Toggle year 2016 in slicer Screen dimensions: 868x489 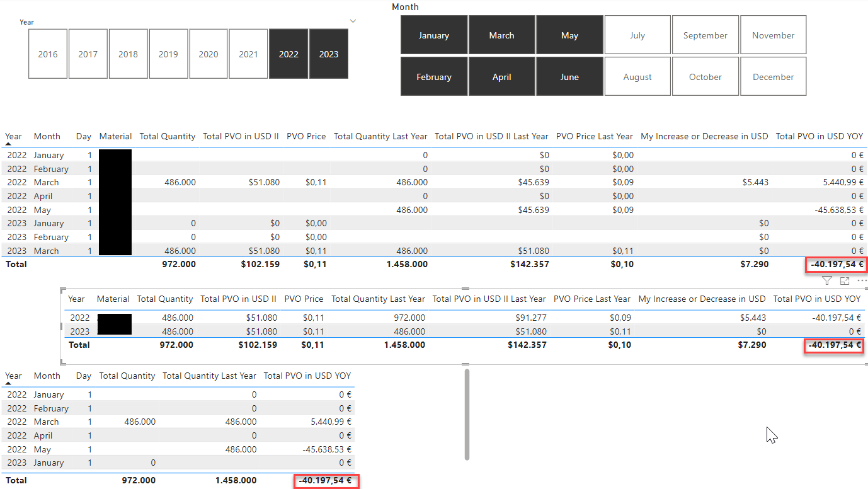pyautogui.click(x=48, y=54)
